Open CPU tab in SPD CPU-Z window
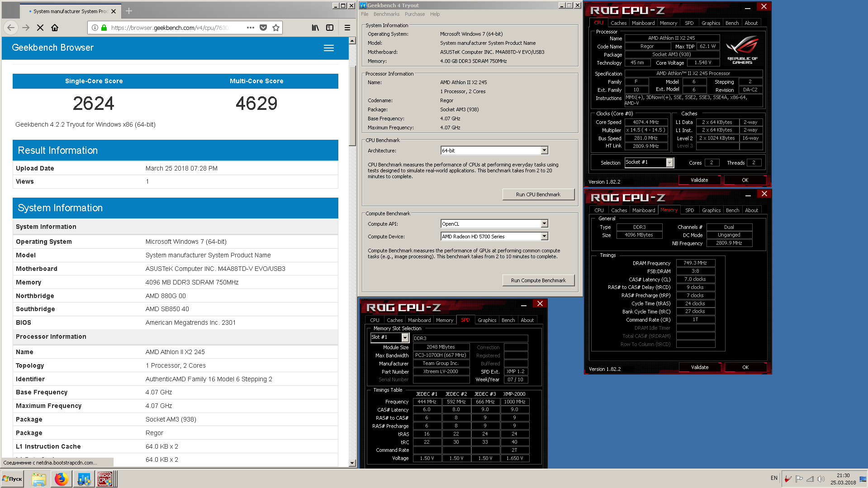The height and width of the screenshot is (488, 868). (375, 320)
